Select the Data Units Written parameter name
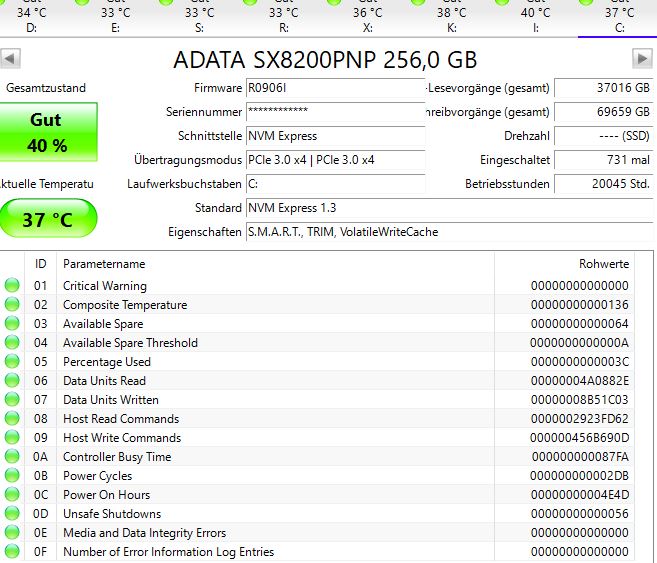The width and height of the screenshot is (657, 563). pos(111,400)
